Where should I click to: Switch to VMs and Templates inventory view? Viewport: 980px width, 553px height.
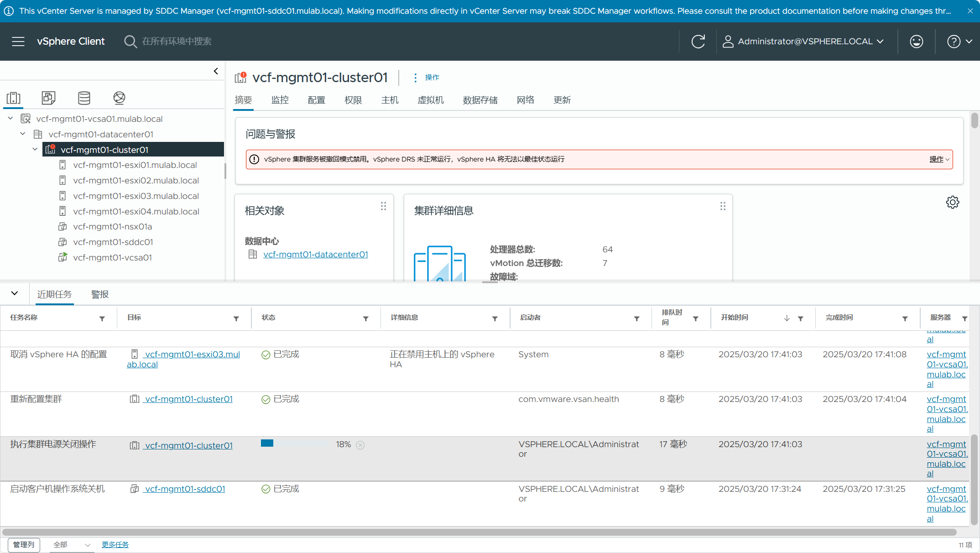(x=48, y=98)
